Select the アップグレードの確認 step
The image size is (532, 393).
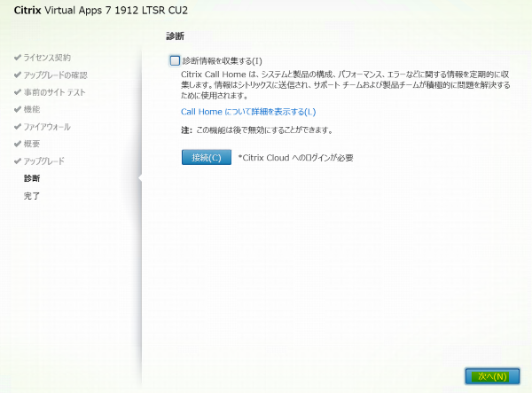click(x=55, y=75)
